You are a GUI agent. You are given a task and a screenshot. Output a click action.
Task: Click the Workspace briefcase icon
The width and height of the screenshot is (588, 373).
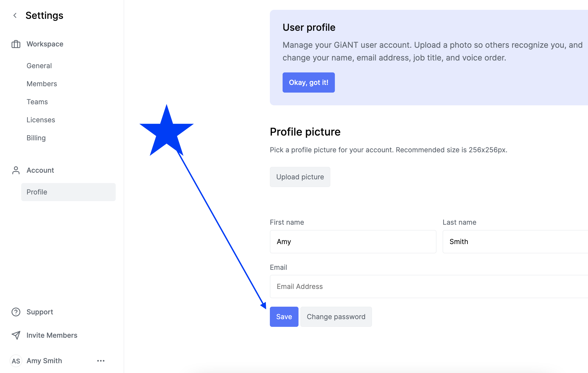click(x=16, y=44)
